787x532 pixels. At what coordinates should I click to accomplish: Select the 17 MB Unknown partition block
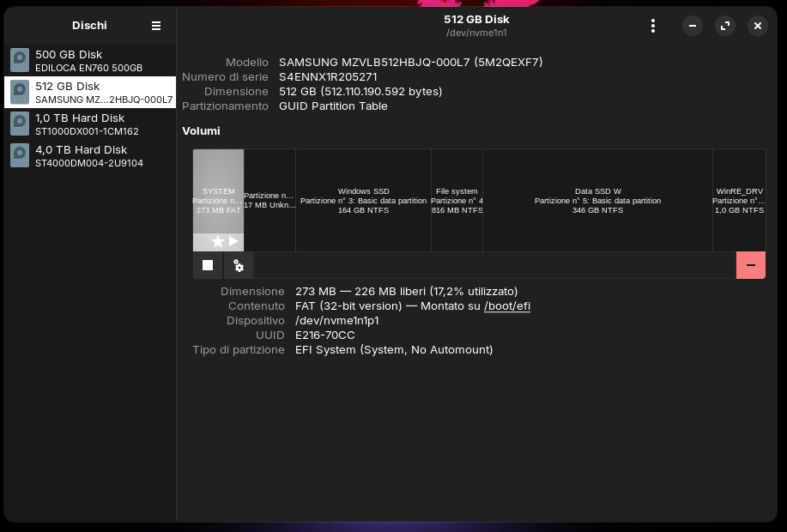point(269,200)
